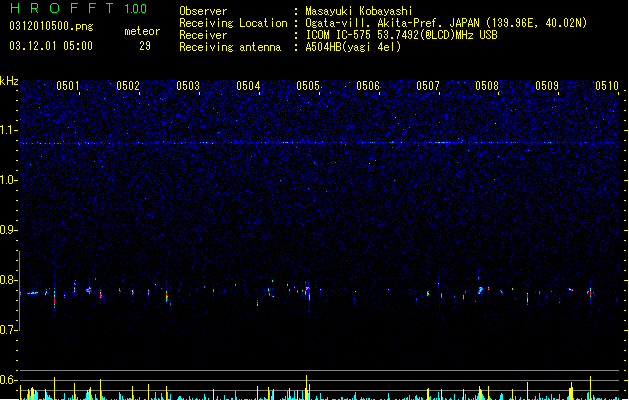Click the 1.0 kHz axis label

(9, 180)
